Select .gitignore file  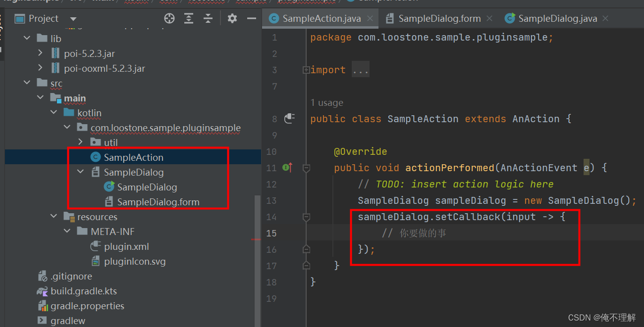point(71,276)
